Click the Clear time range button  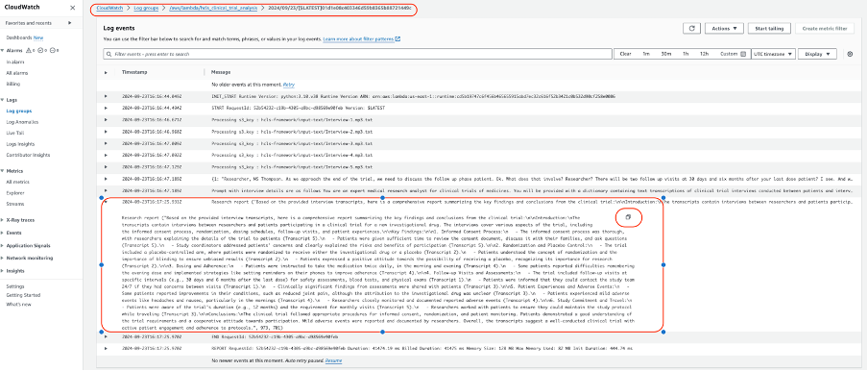point(625,54)
